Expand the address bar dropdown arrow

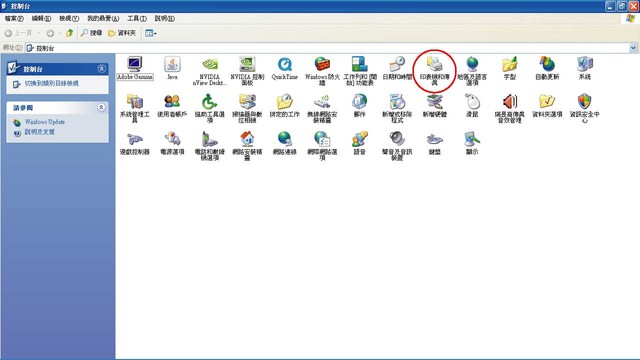point(633,48)
